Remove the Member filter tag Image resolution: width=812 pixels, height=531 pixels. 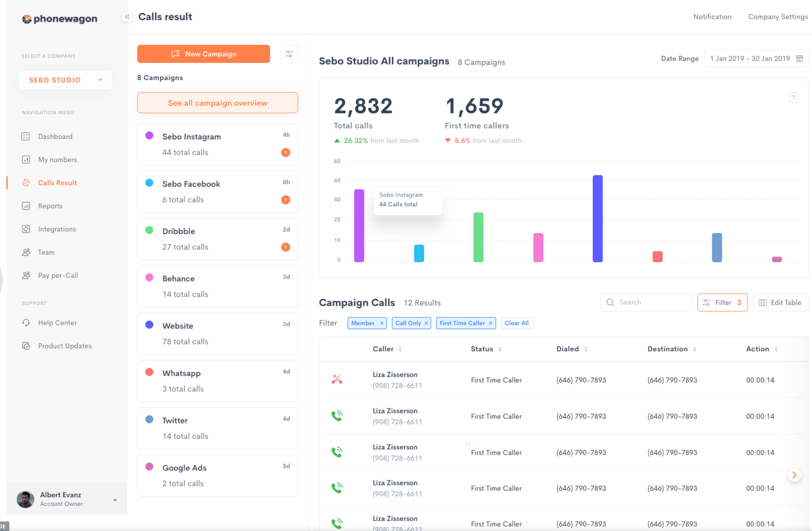pos(382,323)
